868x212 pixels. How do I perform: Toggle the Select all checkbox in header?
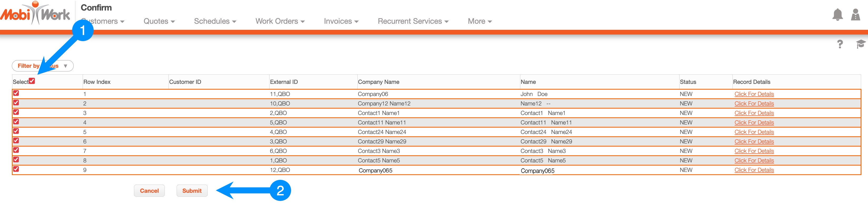click(x=32, y=81)
